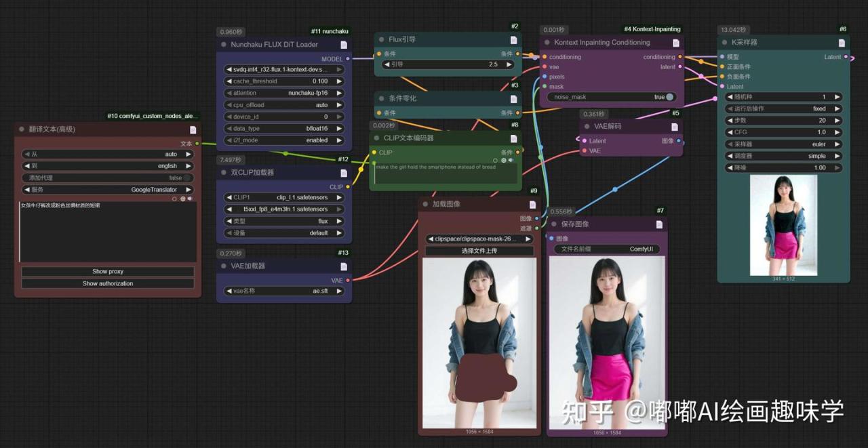Screen dimensions: 868x448
Task: Collapse Nunchaku FLUX DiT Loader via title dot
Action: click(223, 45)
